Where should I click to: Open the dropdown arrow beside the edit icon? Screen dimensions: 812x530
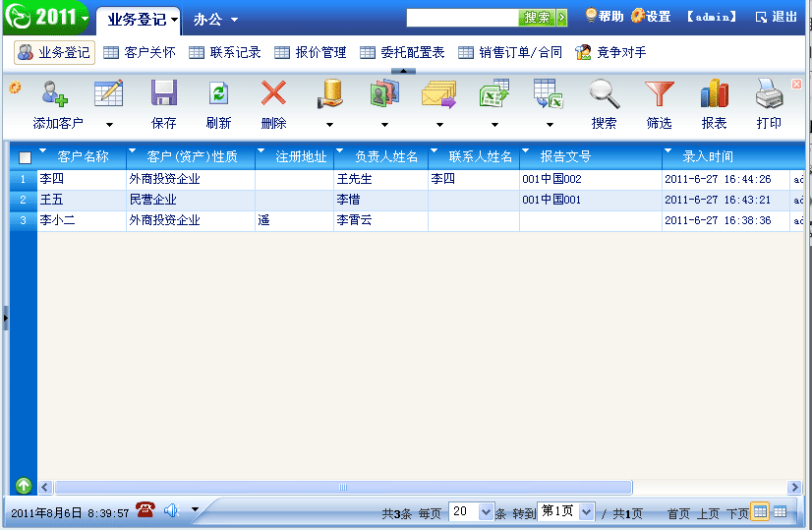(109, 124)
